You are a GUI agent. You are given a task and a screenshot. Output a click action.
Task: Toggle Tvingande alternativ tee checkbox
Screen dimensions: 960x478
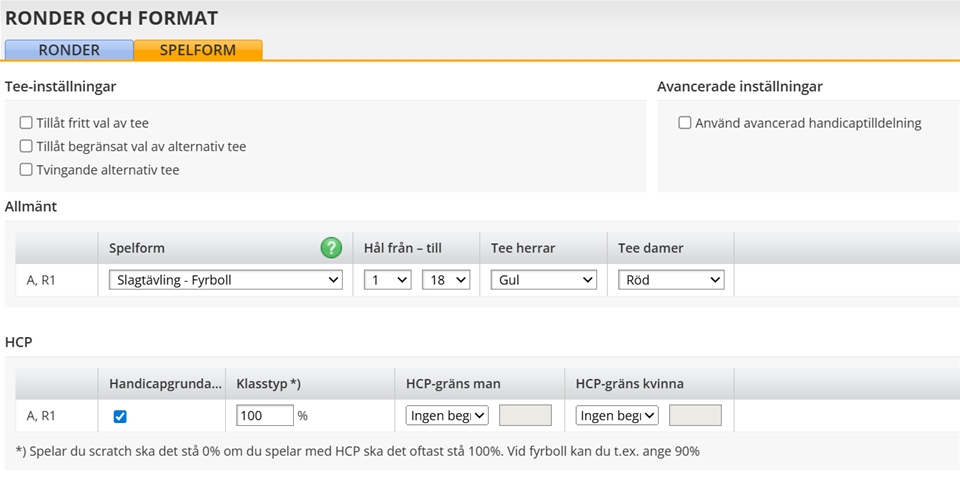pos(26,170)
